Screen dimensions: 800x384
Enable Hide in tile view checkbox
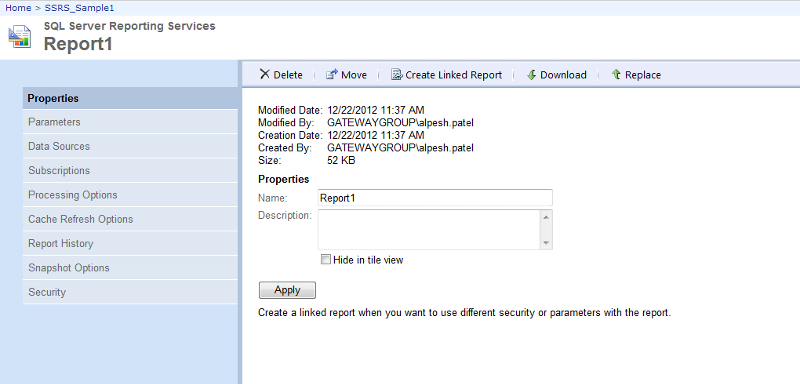tap(326, 260)
